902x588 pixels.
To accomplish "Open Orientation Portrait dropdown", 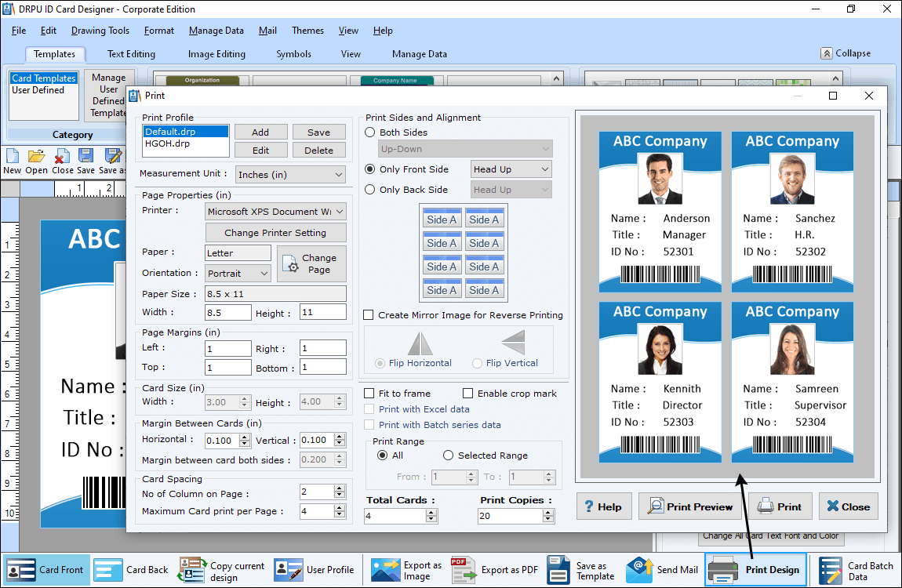I will [238, 274].
